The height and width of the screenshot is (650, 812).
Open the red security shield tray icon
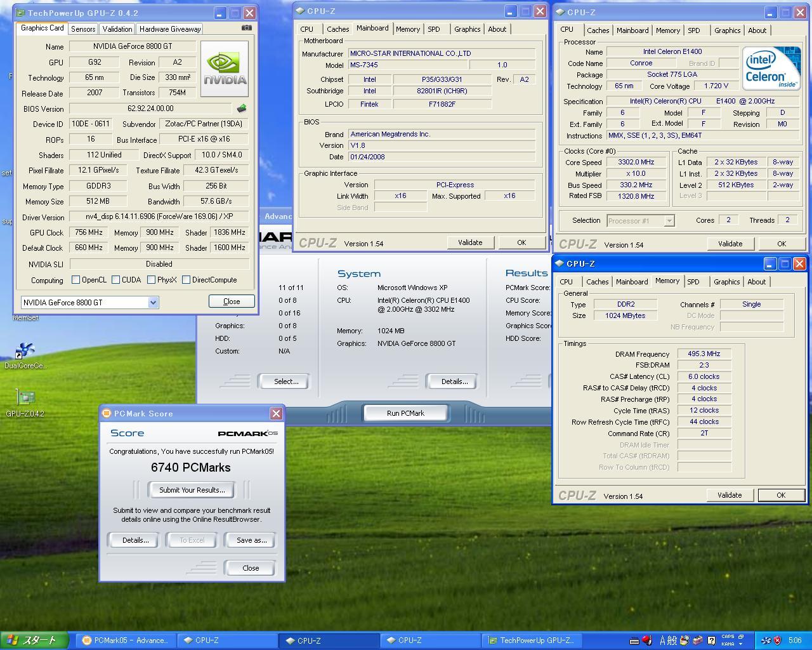coord(778,640)
